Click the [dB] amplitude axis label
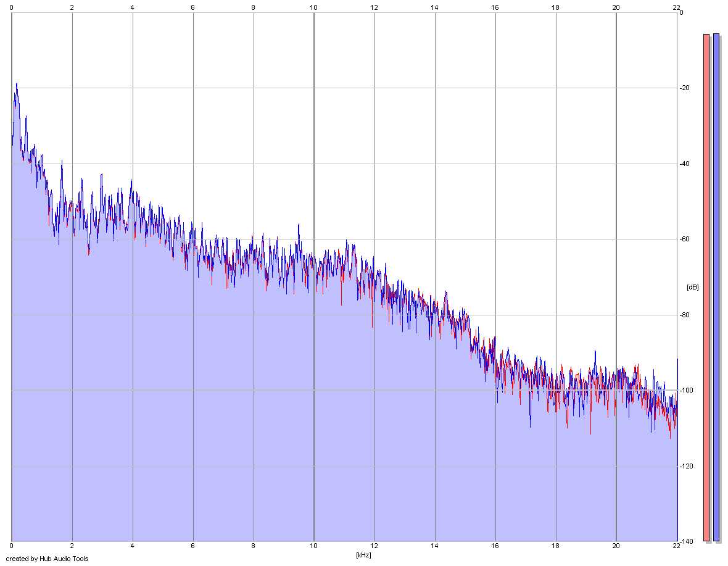Screen dimensions: 728x566 pyautogui.click(x=693, y=288)
